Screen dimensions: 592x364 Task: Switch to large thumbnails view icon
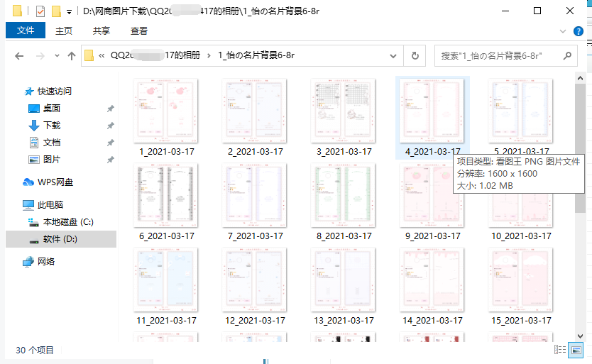pyautogui.click(x=576, y=350)
